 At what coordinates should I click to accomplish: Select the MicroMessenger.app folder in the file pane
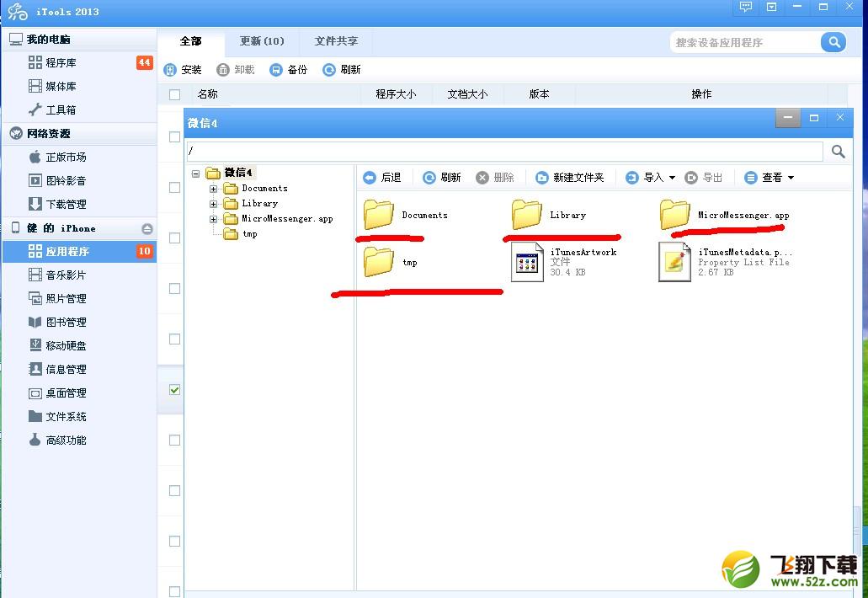pos(724,215)
